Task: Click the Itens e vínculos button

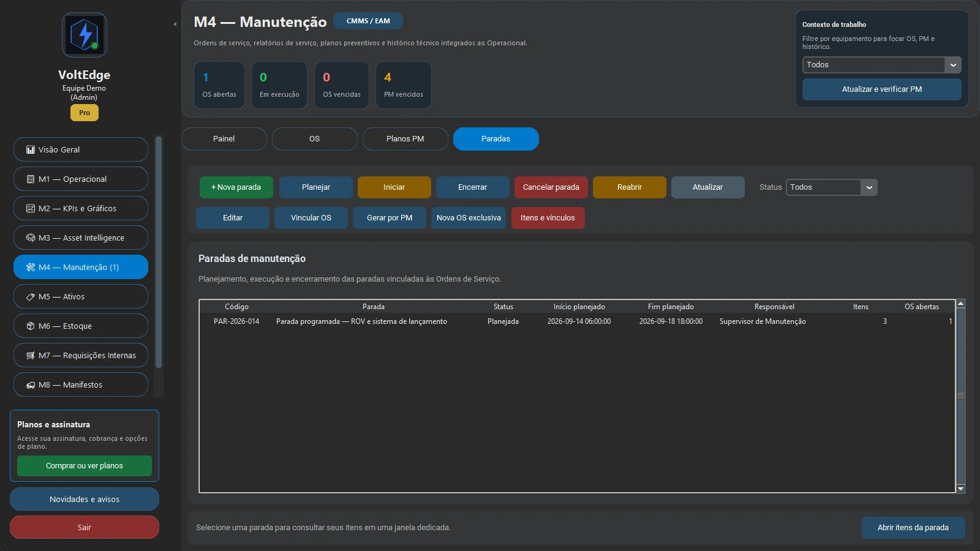Action: click(548, 218)
